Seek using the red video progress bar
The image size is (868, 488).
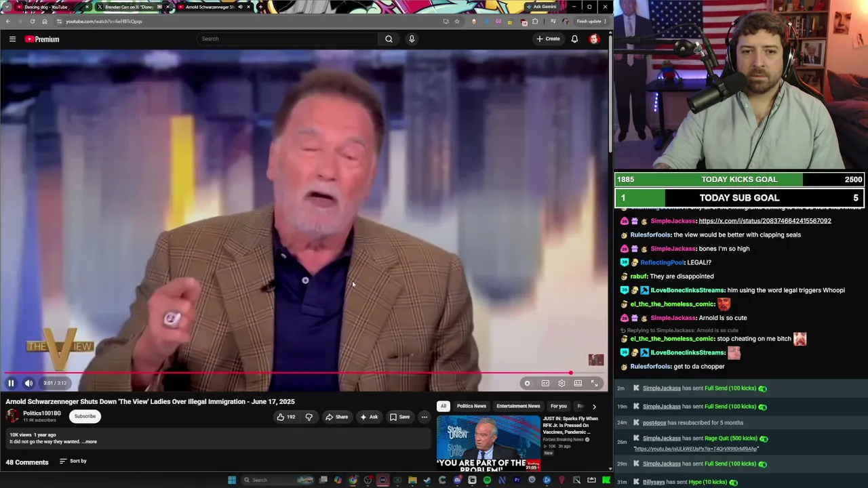click(304, 373)
